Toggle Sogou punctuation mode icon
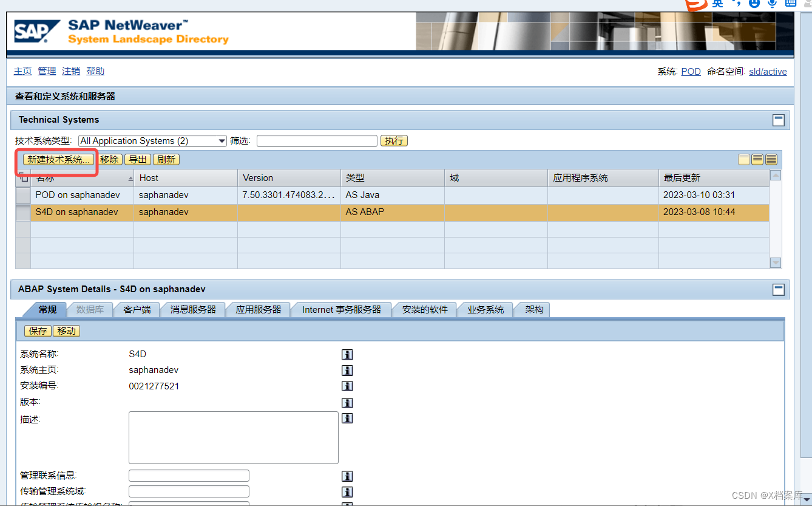 737,3
